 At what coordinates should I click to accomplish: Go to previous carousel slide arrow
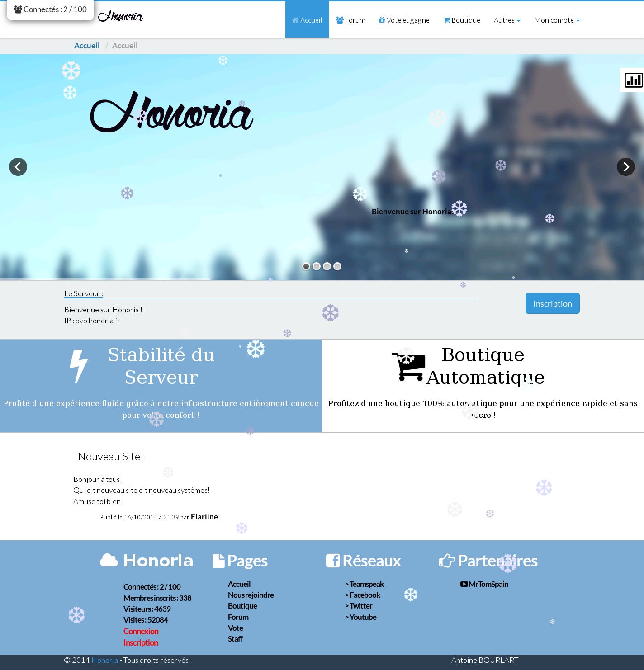(18, 167)
